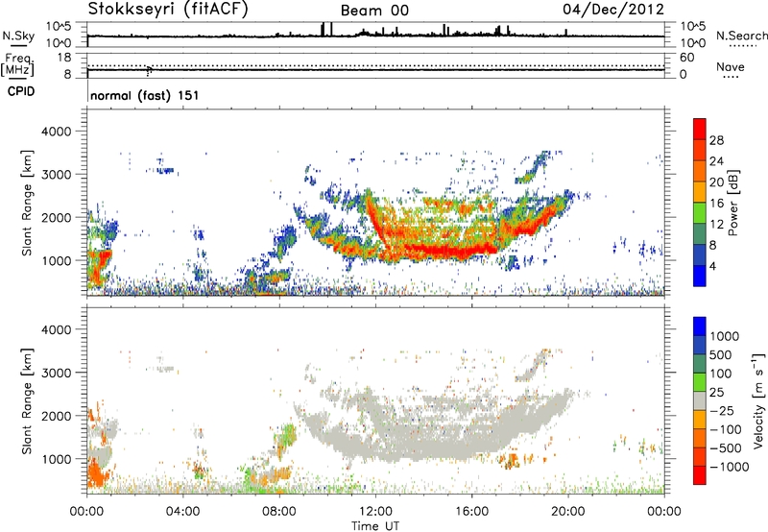Click the 20:00 time tick label
Viewport: 768px width, 532px height.
click(x=567, y=512)
